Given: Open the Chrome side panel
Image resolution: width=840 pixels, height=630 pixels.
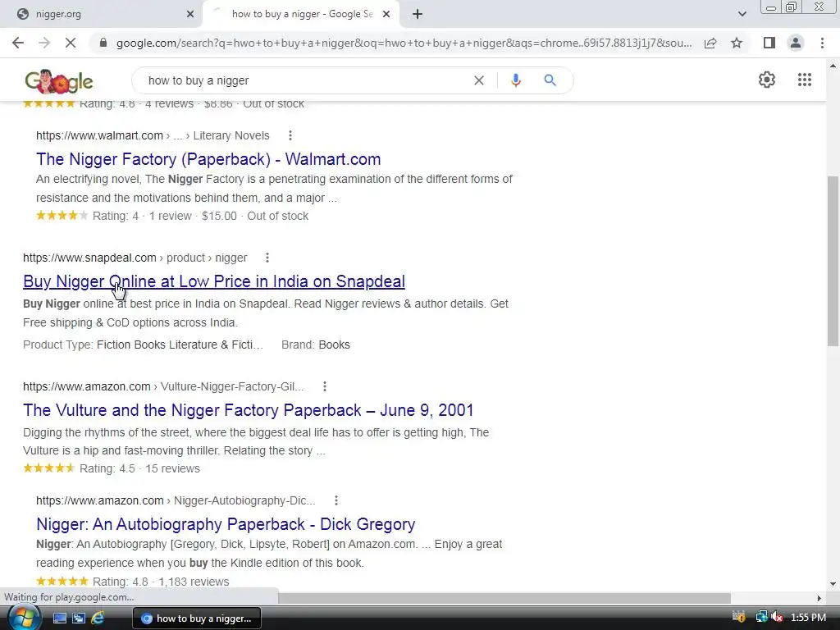Looking at the screenshot, I should [769, 43].
